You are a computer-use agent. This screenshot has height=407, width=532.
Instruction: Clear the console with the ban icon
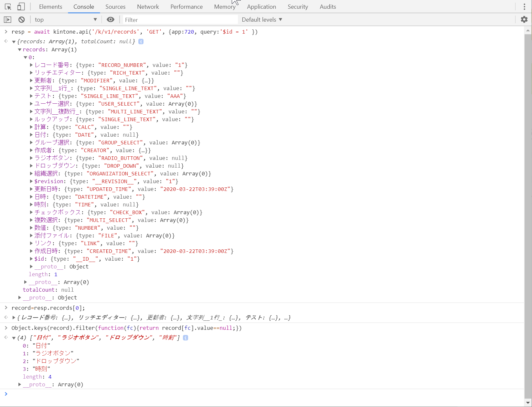pos(21,20)
